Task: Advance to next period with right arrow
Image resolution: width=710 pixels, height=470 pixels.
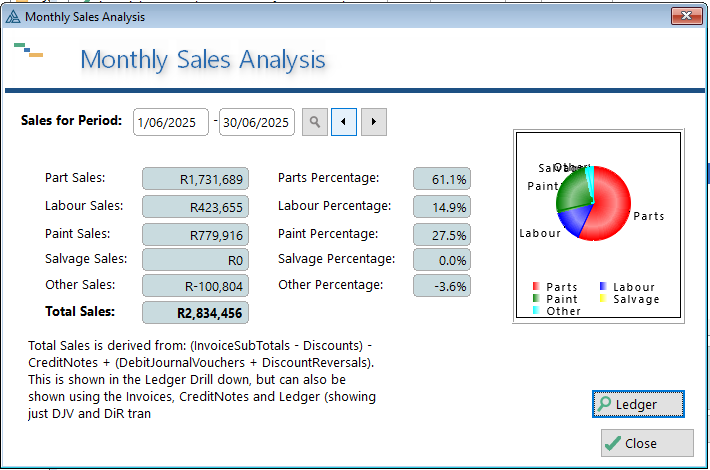Action: [x=374, y=122]
